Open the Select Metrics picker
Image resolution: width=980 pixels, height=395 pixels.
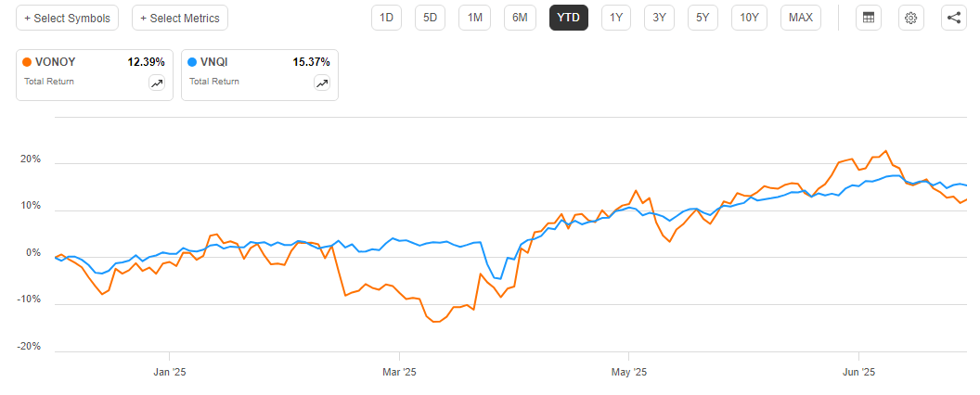point(179,18)
